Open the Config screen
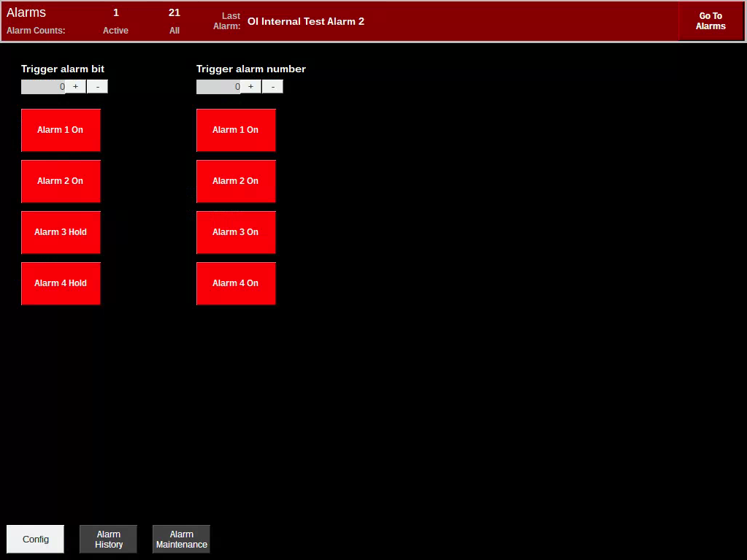 [34, 539]
